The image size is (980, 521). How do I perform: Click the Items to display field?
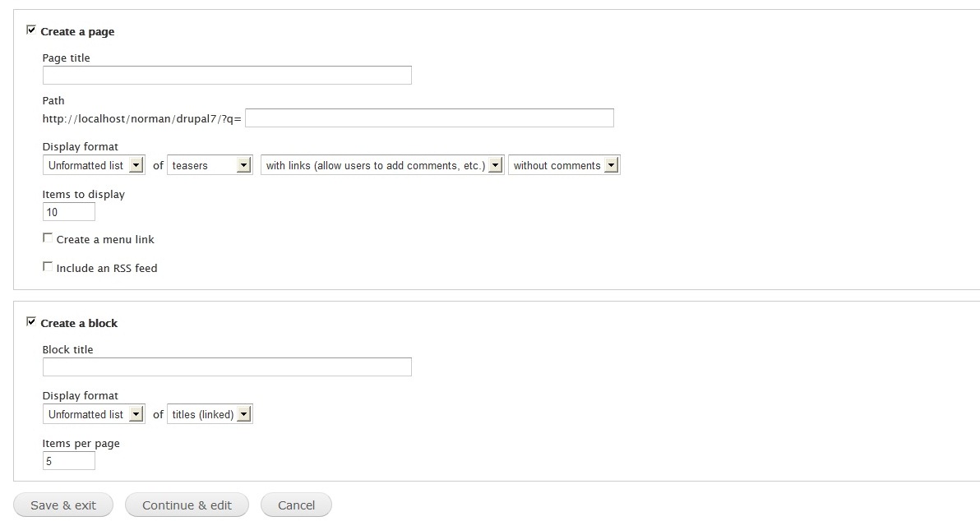[69, 212]
